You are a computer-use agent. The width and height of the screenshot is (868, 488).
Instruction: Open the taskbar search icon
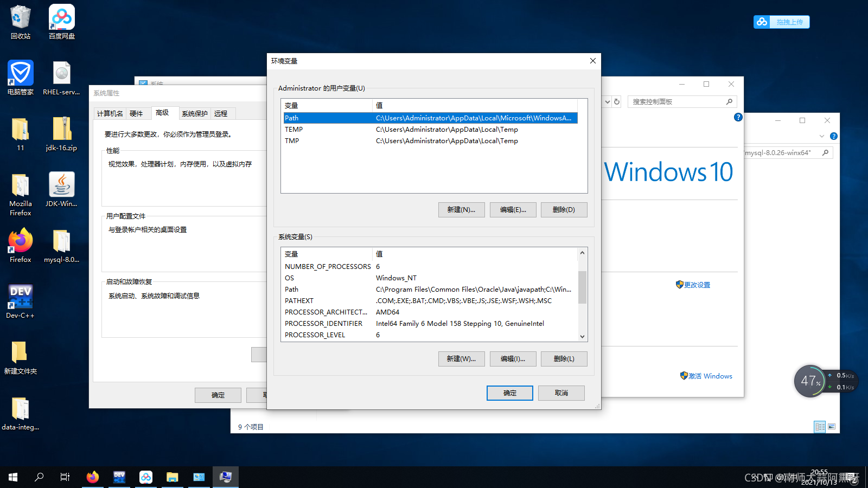(39, 477)
